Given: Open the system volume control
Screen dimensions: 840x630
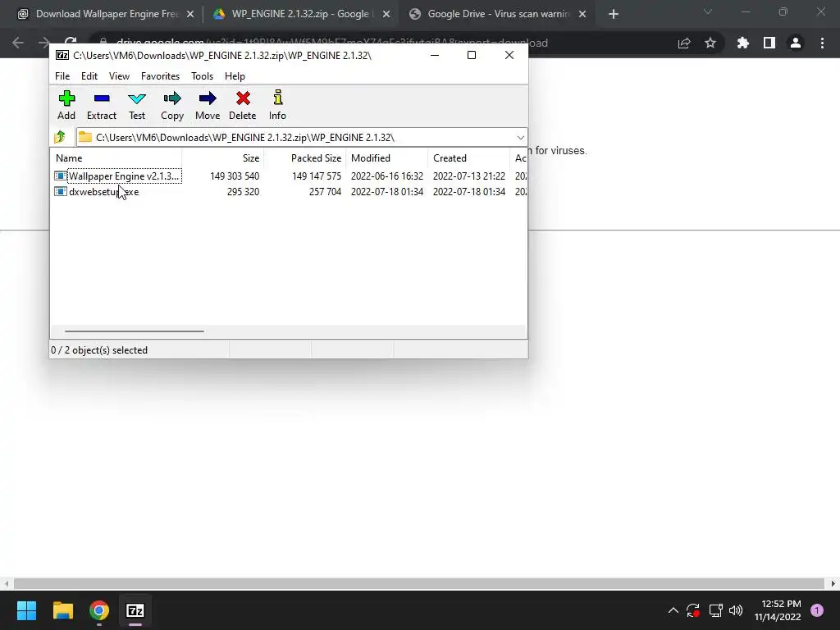Looking at the screenshot, I should 736,610.
